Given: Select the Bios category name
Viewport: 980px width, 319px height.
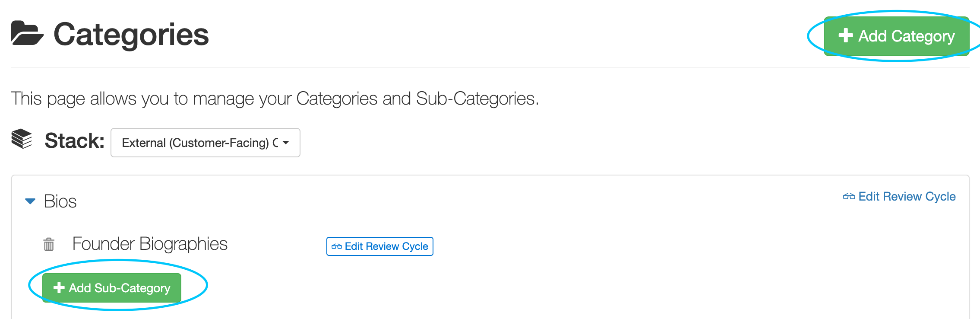Looking at the screenshot, I should point(60,201).
